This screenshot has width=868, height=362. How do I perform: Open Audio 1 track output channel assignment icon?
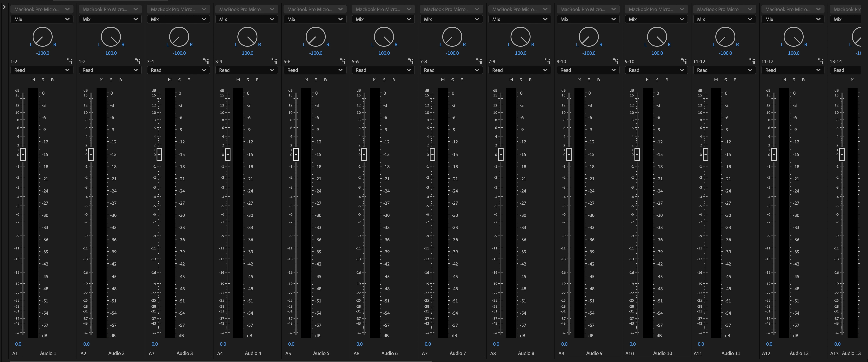coord(69,61)
